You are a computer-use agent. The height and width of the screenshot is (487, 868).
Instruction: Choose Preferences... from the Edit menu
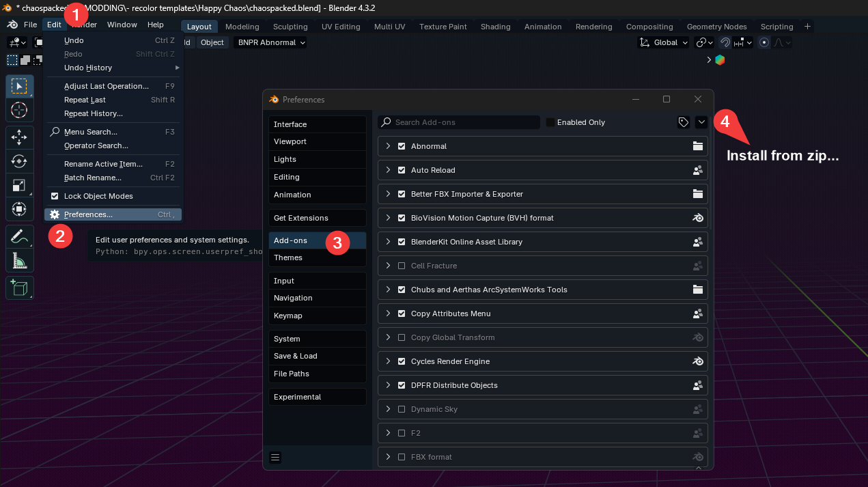(x=113, y=214)
